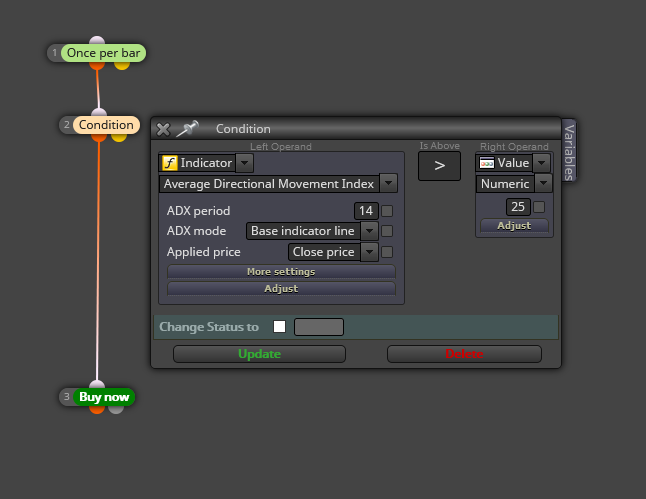Pin the Condition panel with pushpin icon
Viewport: 646px width, 499px height.
point(187,128)
